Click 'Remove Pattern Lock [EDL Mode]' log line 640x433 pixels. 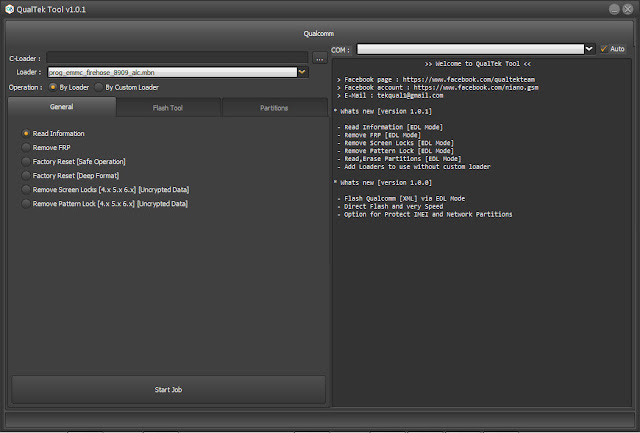(396, 151)
